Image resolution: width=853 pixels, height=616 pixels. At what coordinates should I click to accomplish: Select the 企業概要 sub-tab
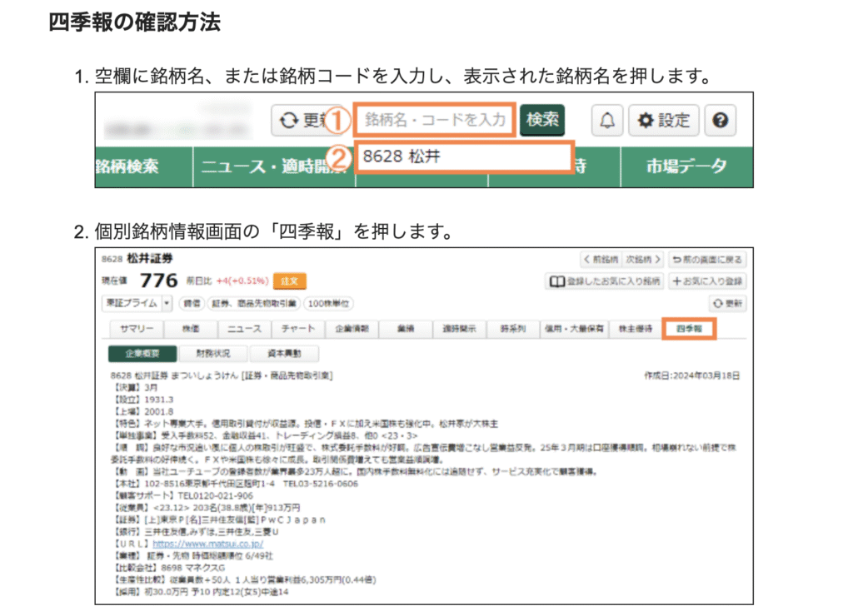142,354
